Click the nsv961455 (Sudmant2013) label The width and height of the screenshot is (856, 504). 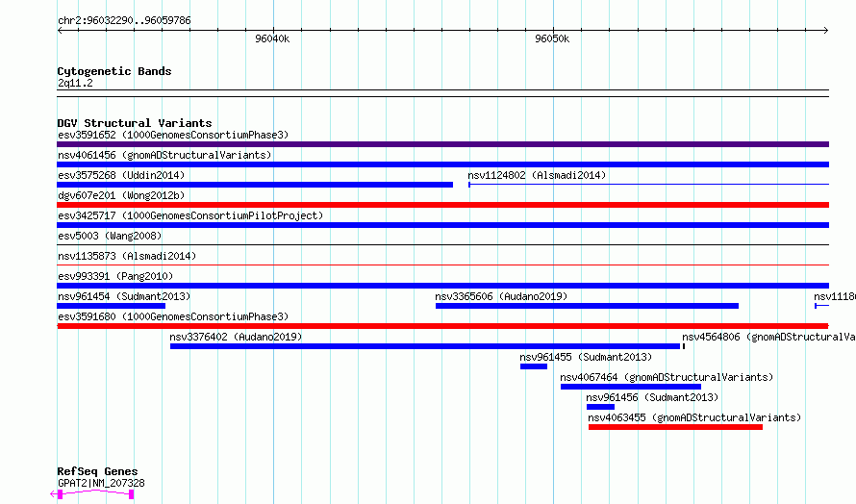point(586,357)
